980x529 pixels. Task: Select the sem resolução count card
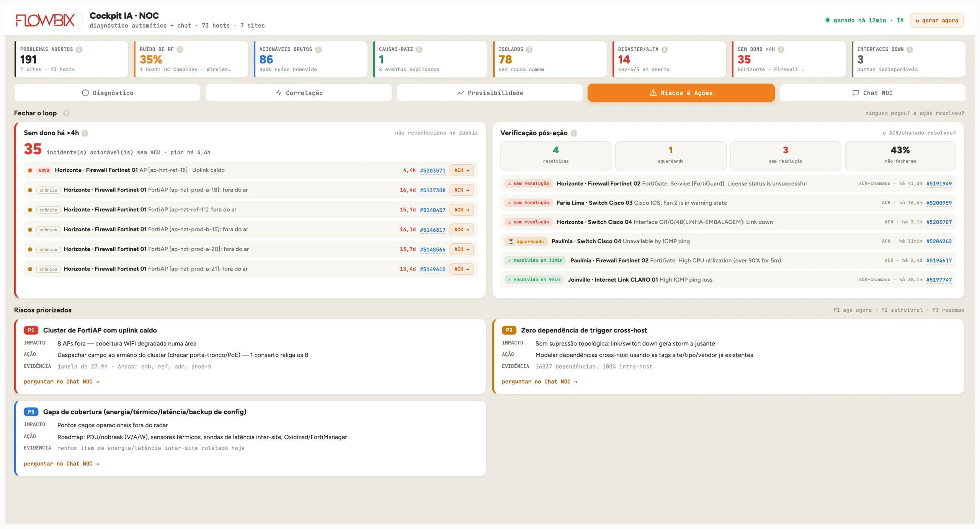[x=786, y=156]
